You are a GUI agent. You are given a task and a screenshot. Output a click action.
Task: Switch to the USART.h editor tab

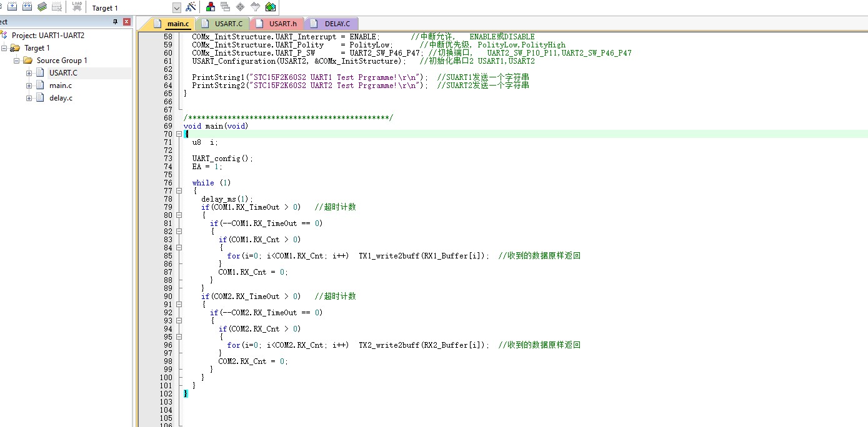277,24
